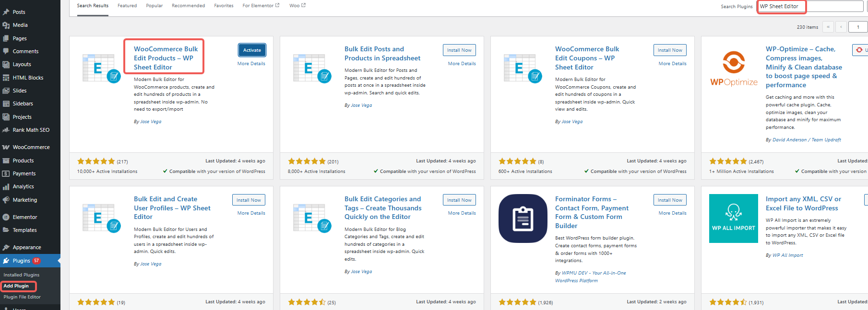Screen dimensions: 868x310
Task: Click the WooCommerce Bulk Edit Products plugin icon
Action: [101, 69]
